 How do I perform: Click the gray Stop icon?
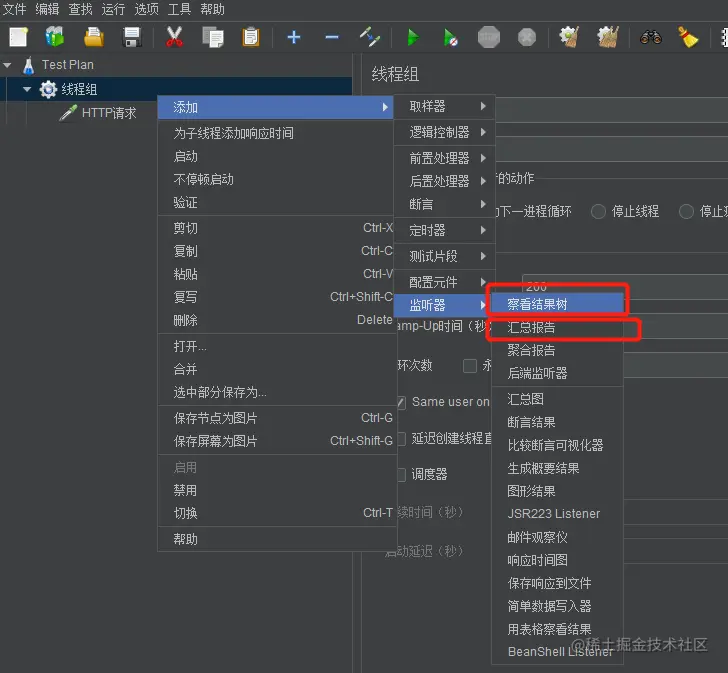(x=489, y=37)
